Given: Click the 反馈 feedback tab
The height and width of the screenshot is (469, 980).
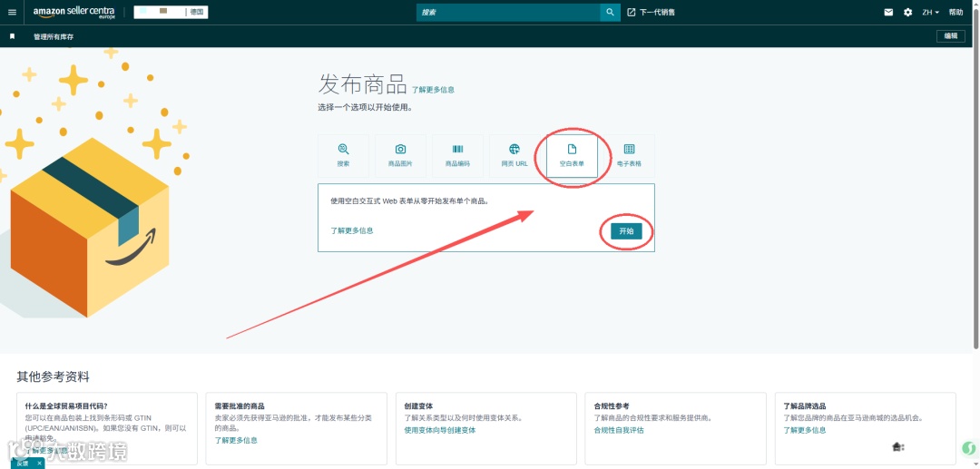Looking at the screenshot, I should coord(23,464).
